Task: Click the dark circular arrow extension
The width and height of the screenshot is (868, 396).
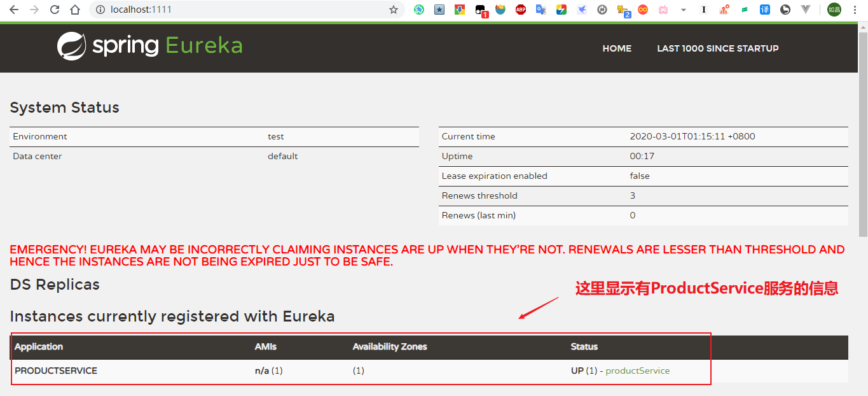Action: [x=785, y=10]
